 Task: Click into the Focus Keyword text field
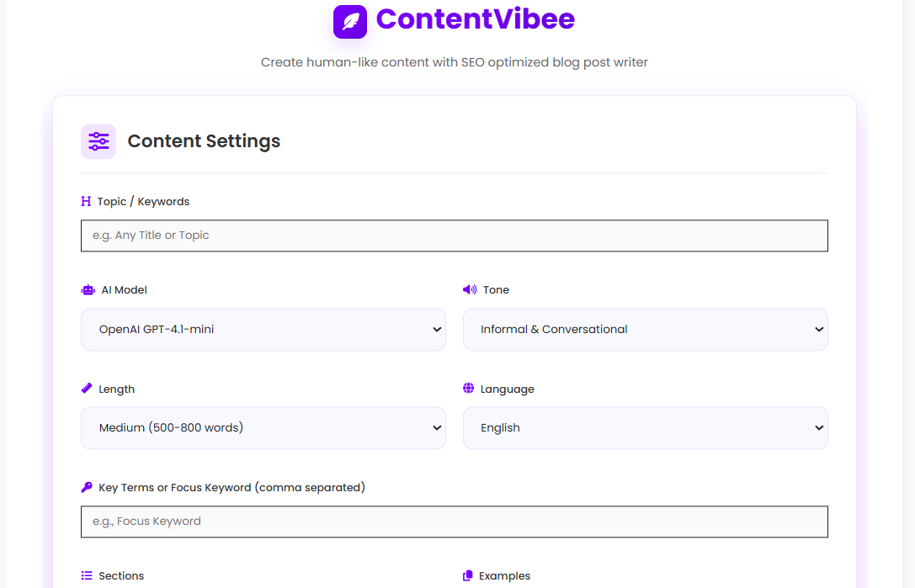pos(454,522)
